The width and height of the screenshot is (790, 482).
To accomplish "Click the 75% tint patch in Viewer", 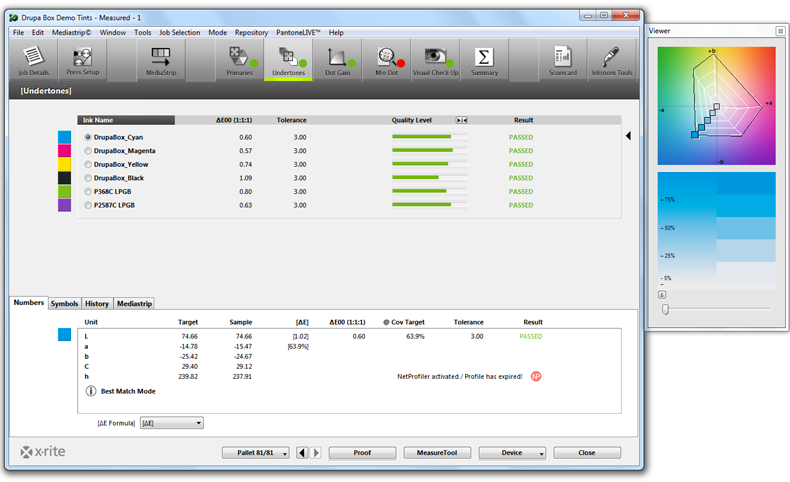I will pyautogui.click(x=746, y=205).
